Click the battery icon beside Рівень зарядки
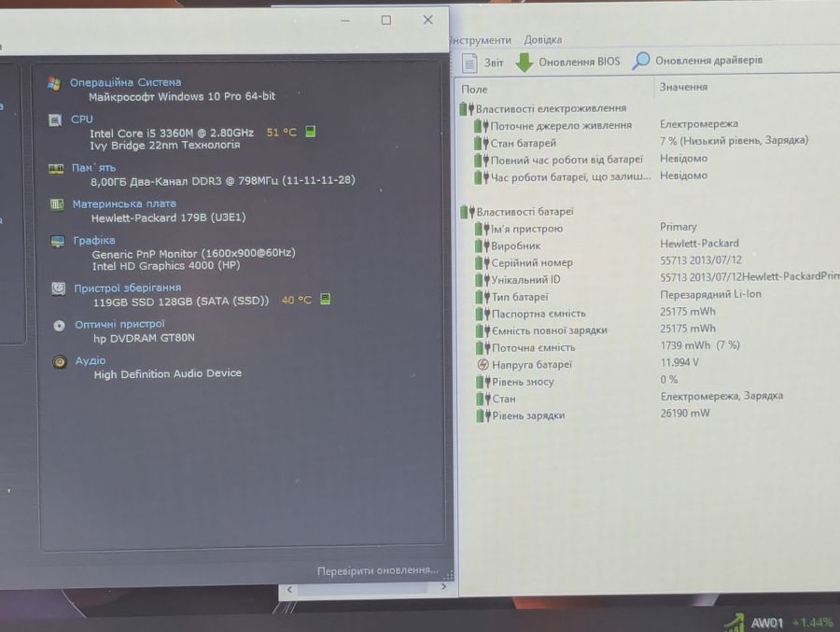Viewport: 840px width, 632px height. 483,416
